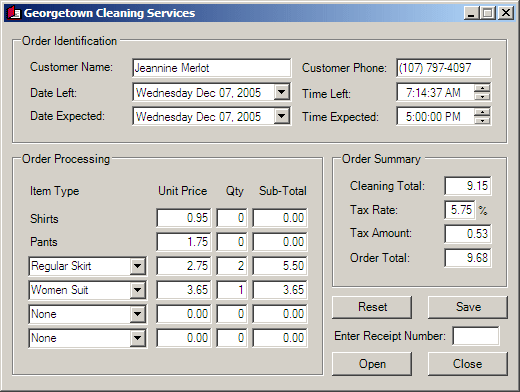Expand the first None item type dropdown

[137, 314]
